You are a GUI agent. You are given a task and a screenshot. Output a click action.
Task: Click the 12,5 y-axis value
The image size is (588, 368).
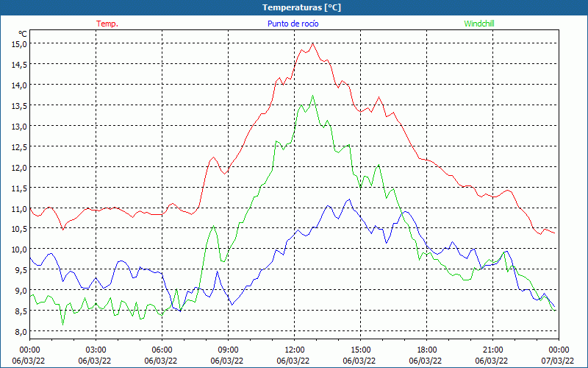click(20, 147)
